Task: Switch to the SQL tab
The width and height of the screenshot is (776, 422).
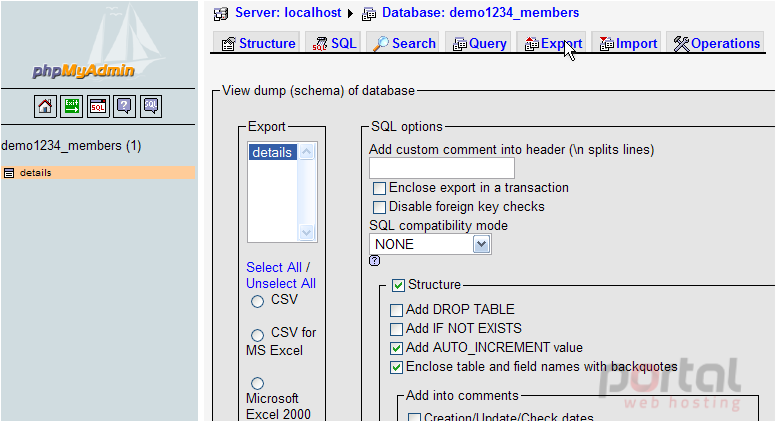Action: tap(334, 44)
